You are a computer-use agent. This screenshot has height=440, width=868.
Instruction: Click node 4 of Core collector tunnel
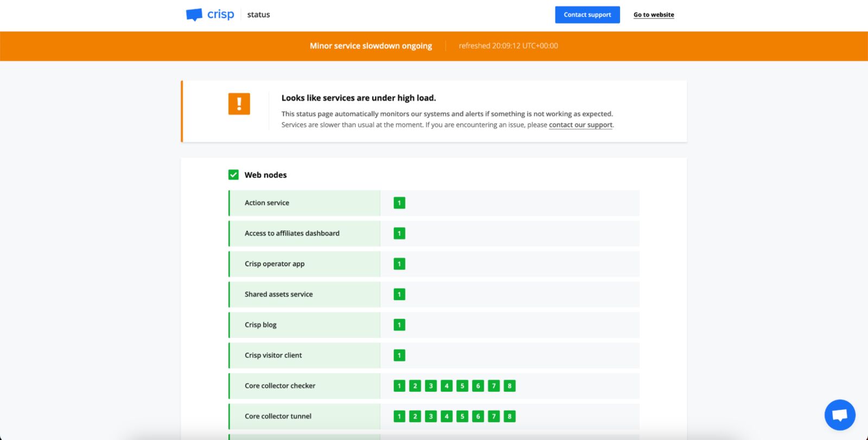click(446, 416)
